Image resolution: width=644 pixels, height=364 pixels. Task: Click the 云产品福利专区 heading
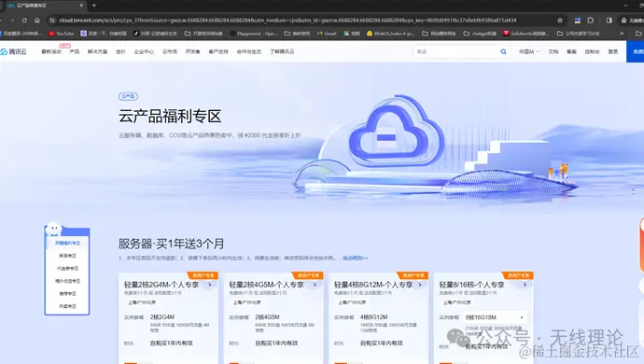click(x=170, y=117)
